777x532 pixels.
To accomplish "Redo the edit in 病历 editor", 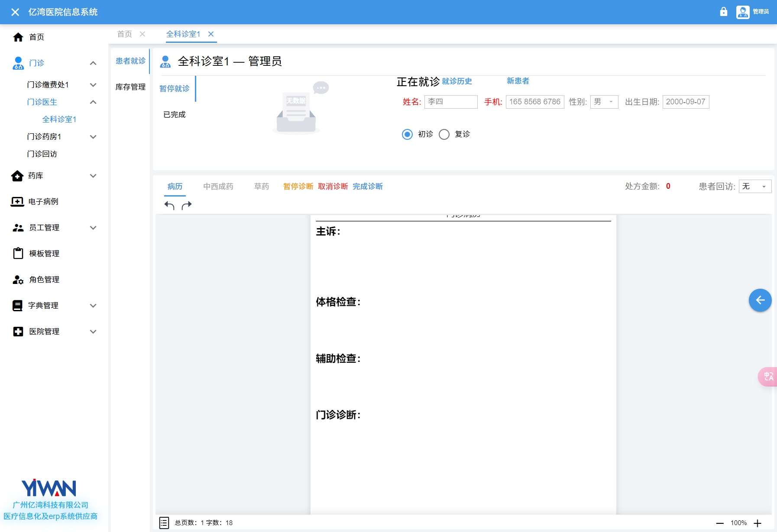I will [187, 205].
